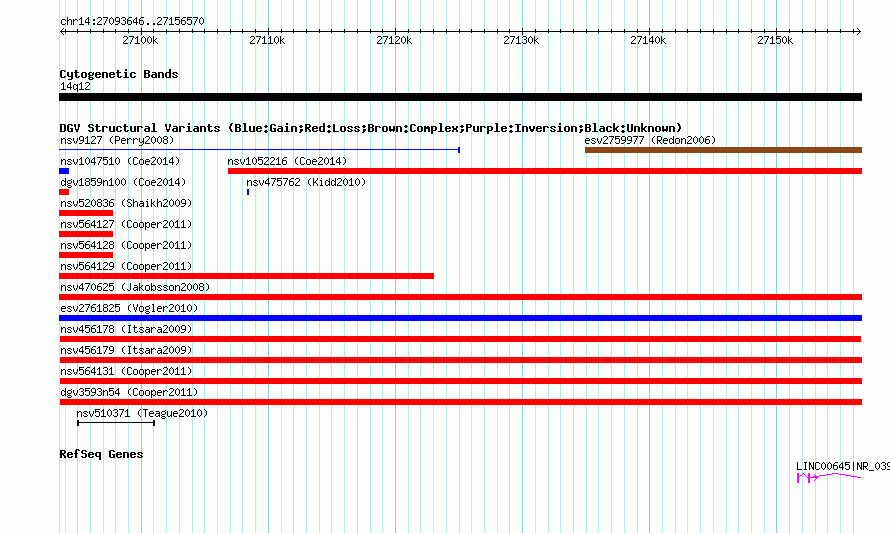The height and width of the screenshot is (533, 890).
Task: Click the nsv1047510 (Coe2014) label
Action: 120,161
